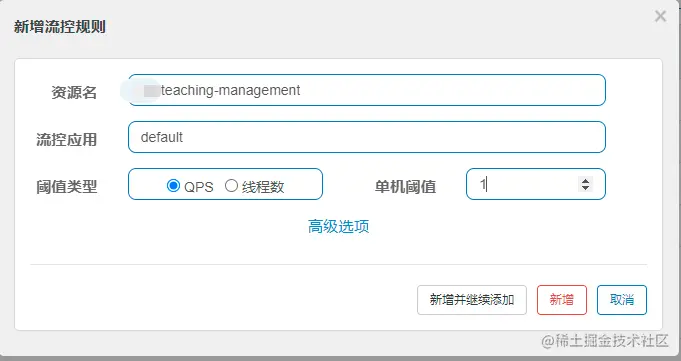Click the 新增并继续添加 button

pyautogui.click(x=472, y=300)
